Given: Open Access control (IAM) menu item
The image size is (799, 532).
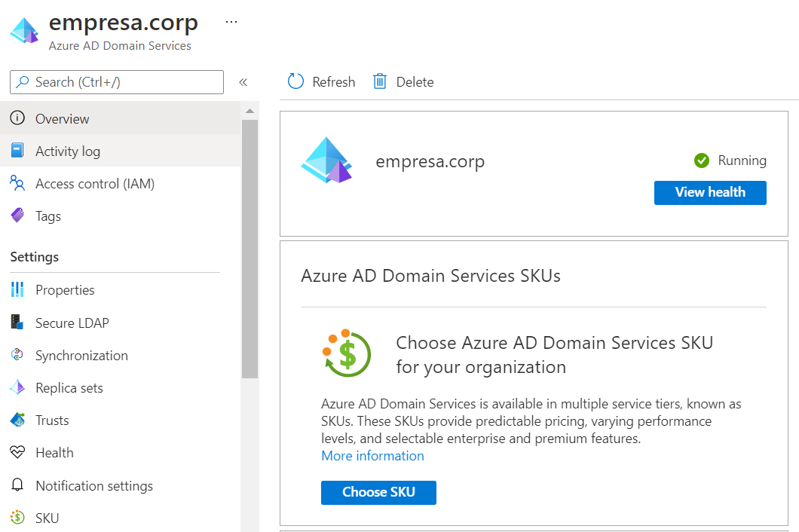Looking at the screenshot, I should pos(121,183).
